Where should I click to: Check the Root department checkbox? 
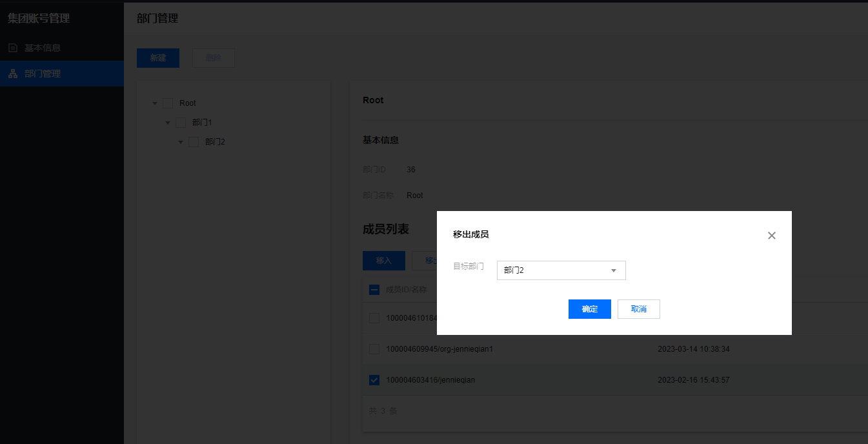point(168,103)
